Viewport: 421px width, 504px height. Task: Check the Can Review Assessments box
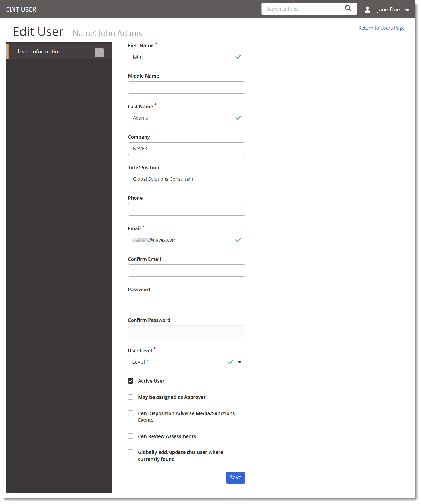[x=131, y=436]
